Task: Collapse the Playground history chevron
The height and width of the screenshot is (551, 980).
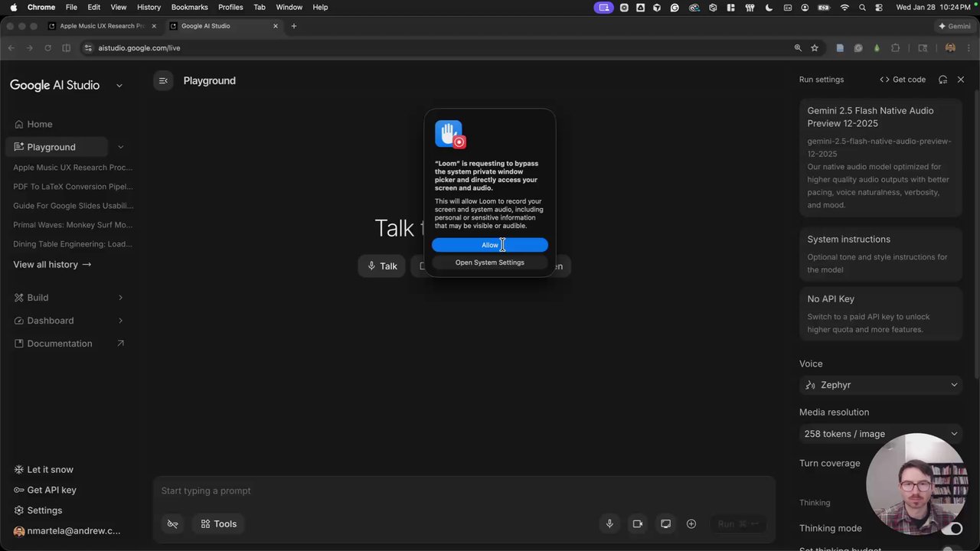Action: coord(120,147)
